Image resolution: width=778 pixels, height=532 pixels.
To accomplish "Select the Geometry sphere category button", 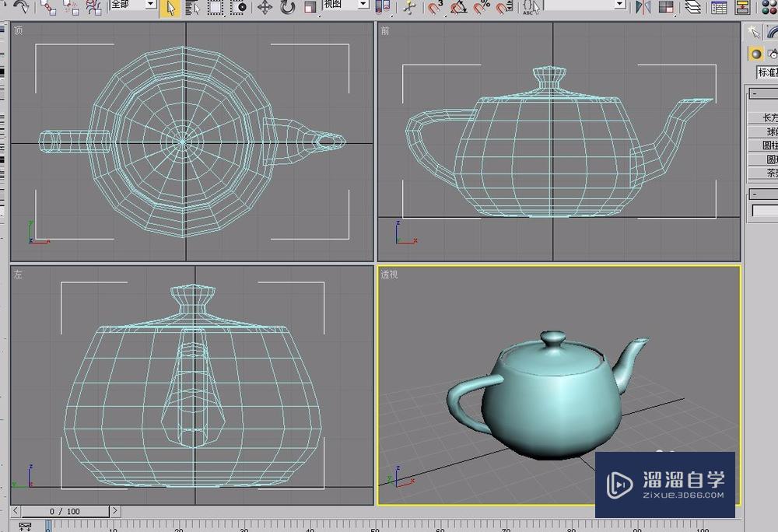I will pyautogui.click(x=755, y=54).
